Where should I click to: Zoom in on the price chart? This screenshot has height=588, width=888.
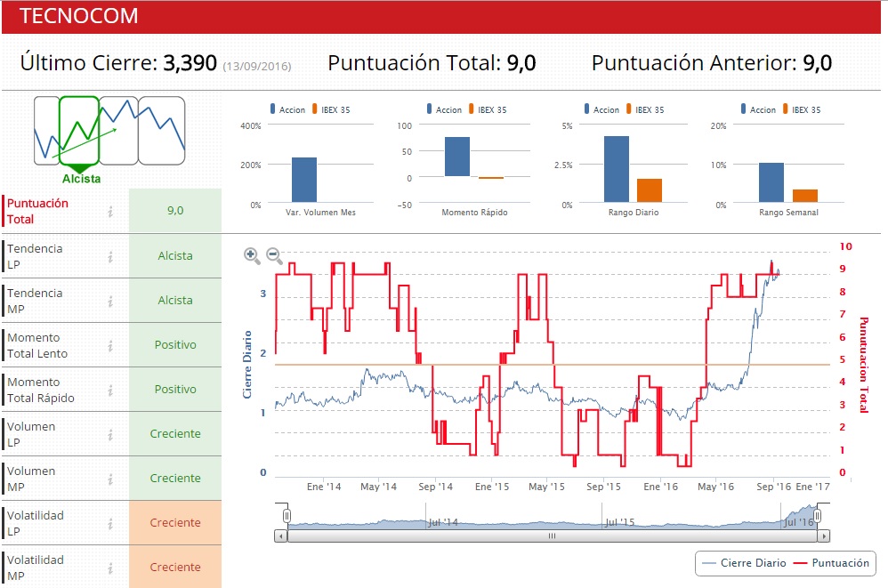click(252, 256)
